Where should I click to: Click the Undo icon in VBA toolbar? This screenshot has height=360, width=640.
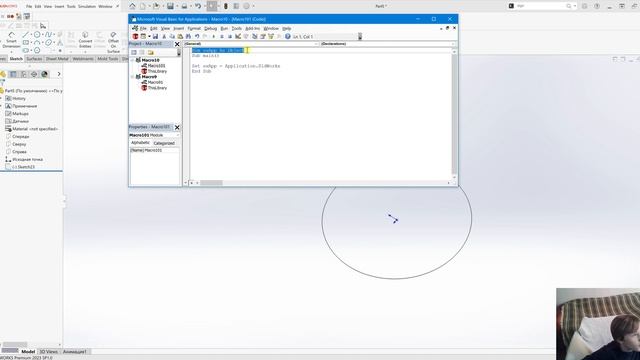click(197, 37)
